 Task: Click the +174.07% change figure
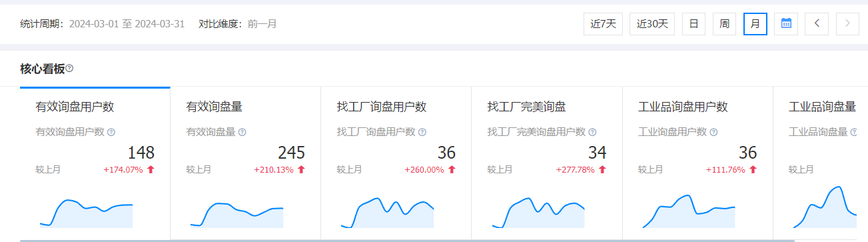pos(123,169)
